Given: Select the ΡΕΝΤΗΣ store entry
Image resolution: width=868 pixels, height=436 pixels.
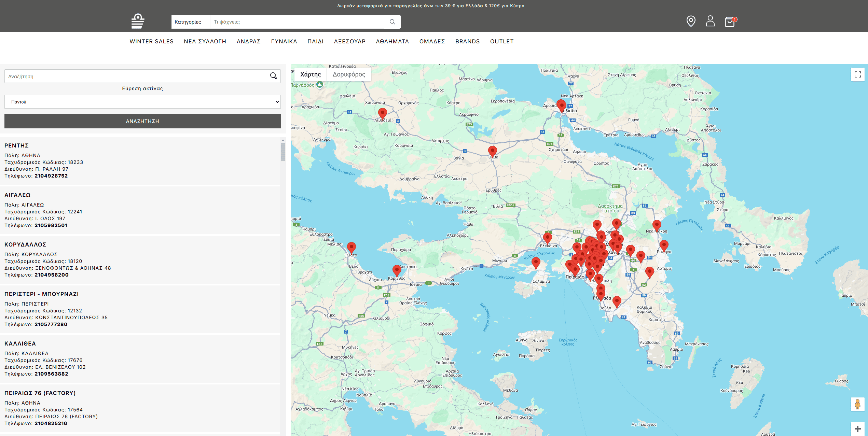Looking at the screenshot, I should click(x=140, y=160).
